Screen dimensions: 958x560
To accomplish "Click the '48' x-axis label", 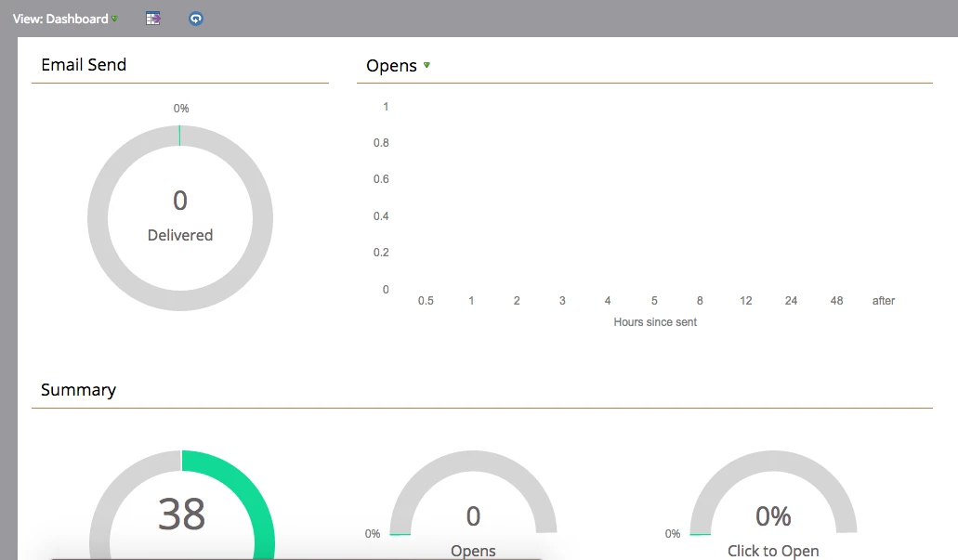I will point(836,301).
